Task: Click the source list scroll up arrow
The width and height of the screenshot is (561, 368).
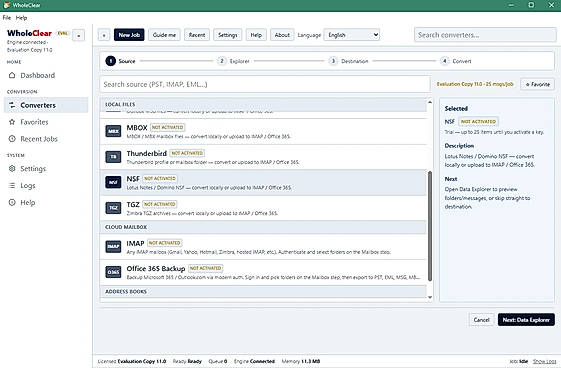Action: pyautogui.click(x=430, y=102)
